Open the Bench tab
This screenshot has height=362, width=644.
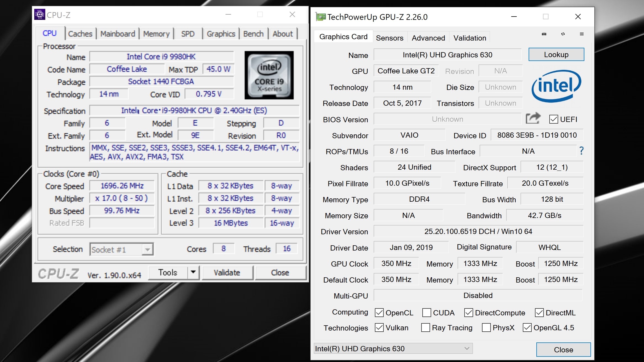tap(253, 34)
